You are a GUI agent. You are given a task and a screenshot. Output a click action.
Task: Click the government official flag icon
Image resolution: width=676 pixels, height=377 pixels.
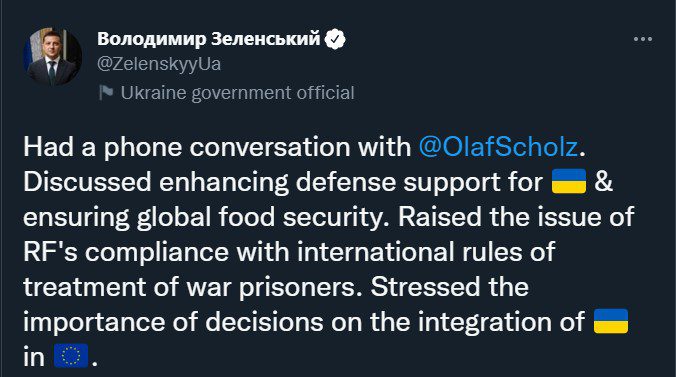pyautogui.click(x=106, y=92)
